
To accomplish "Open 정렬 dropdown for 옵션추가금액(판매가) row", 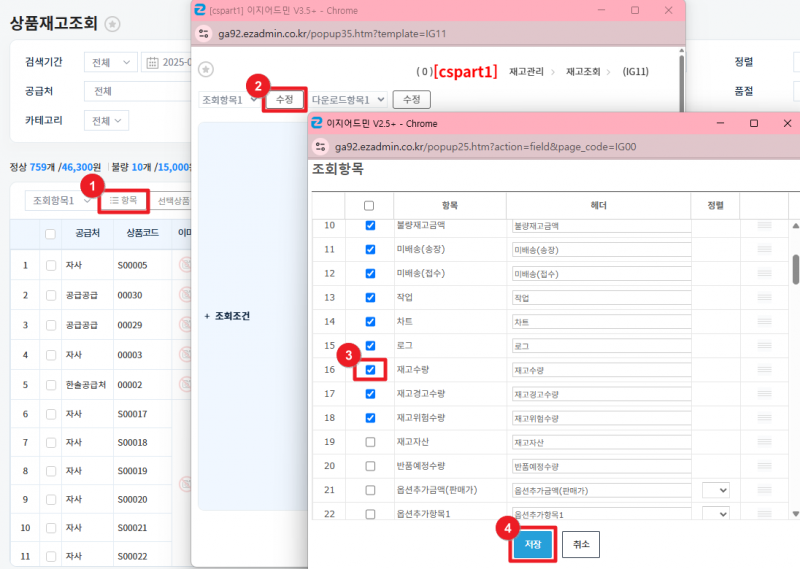I will tap(716, 490).
